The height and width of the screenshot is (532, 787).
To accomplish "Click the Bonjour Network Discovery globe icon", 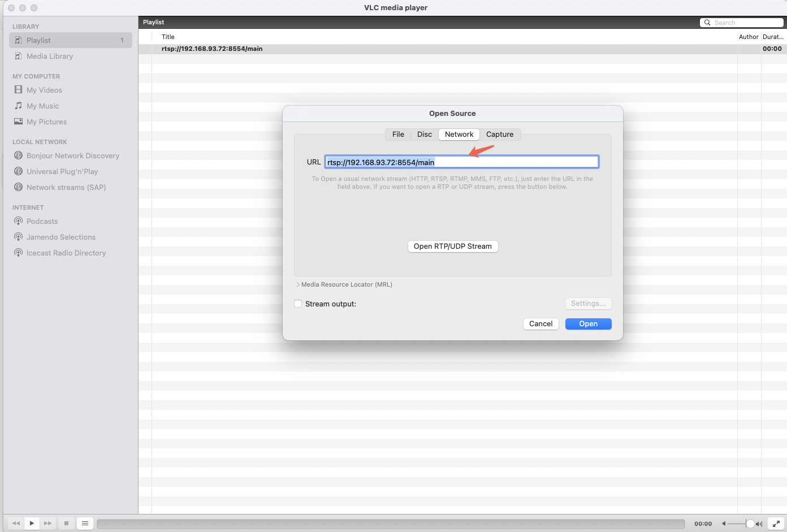I will pyautogui.click(x=18, y=155).
